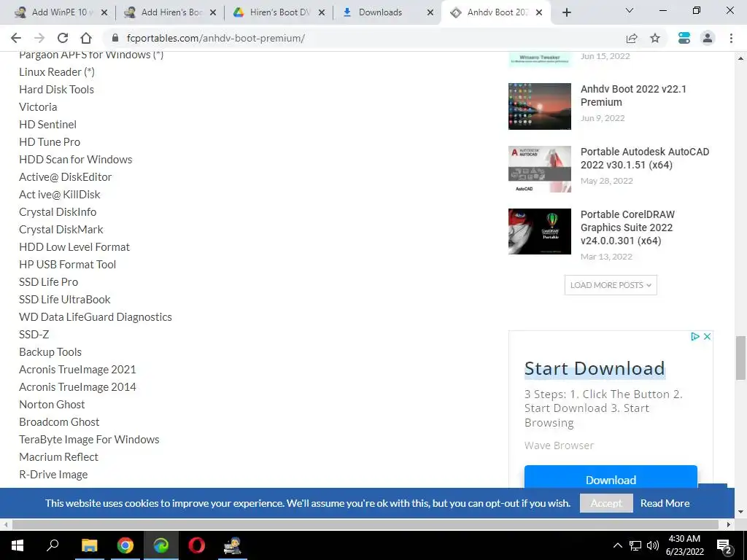Click the horizontal scrollbar

[x=365, y=524]
